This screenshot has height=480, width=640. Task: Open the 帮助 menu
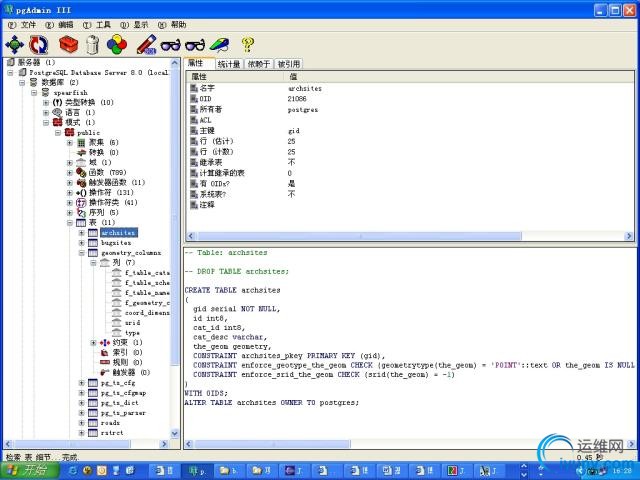[x=172, y=25]
